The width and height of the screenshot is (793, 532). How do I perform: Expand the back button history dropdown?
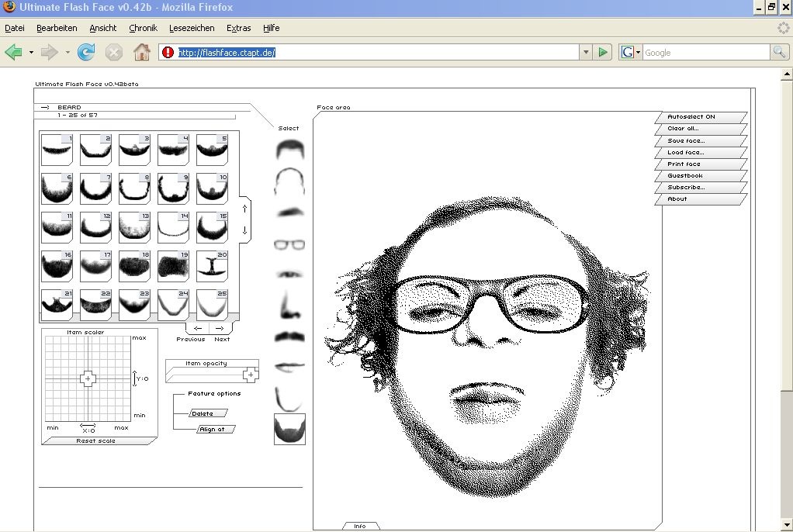(31, 53)
